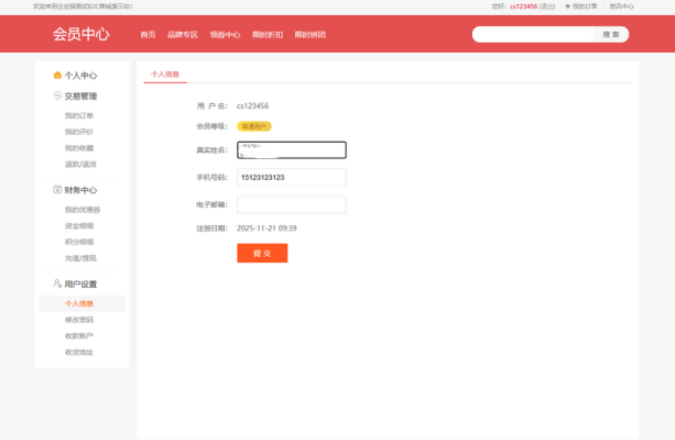
Task: Open 资金明细 in the sidebar
Action: [x=79, y=226]
